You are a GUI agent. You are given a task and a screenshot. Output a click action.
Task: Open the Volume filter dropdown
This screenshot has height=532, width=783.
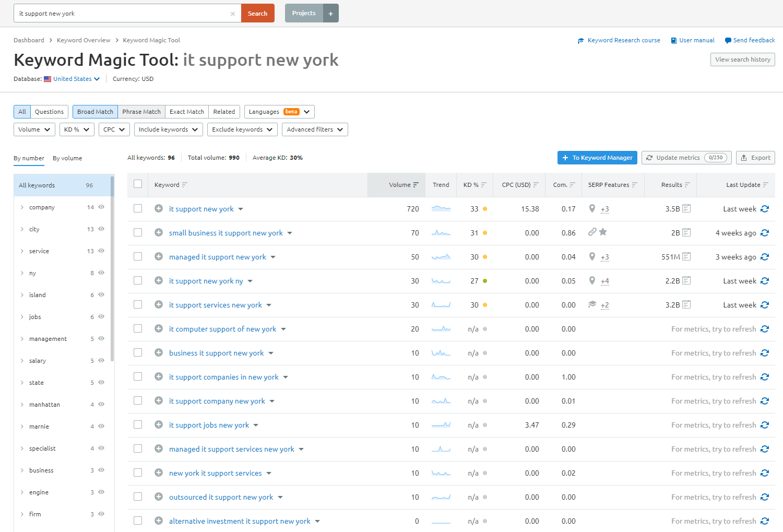34,129
